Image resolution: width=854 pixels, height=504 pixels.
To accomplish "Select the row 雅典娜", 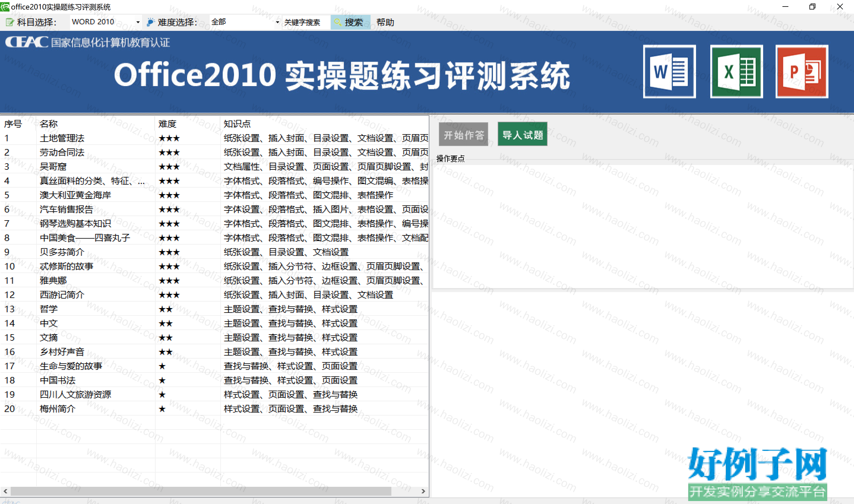I will click(x=214, y=281).
